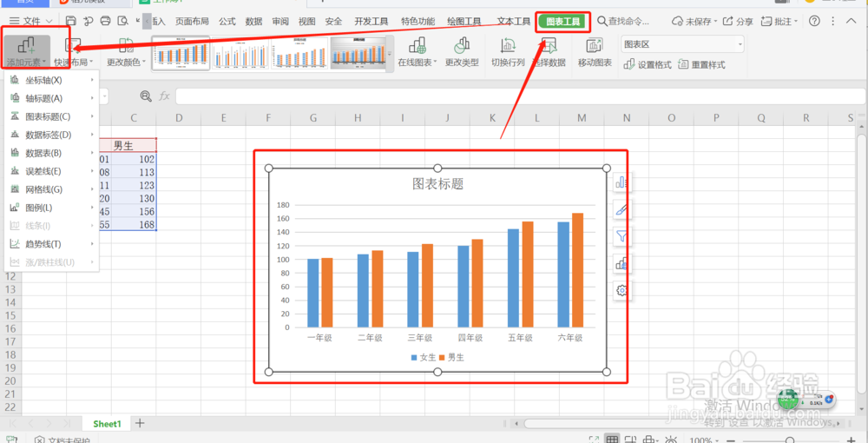Viewport: 868px width, 443px height.
Task: Click cell containing 168
Action: (134, 225)
